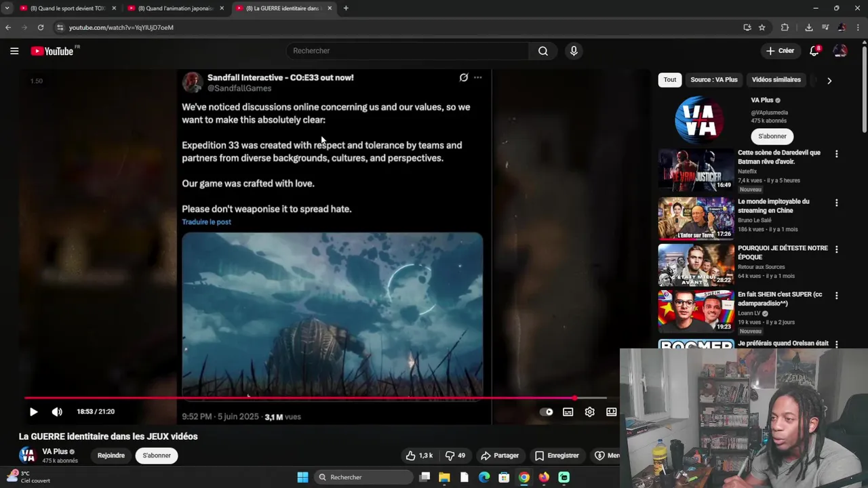
Task: Switch to theater mode
Action: click(612, 411)
